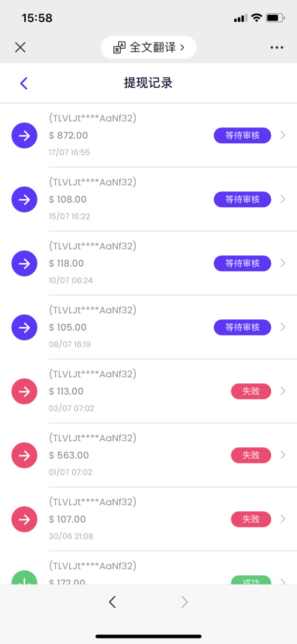Expand the $872.00 record via chevron
The image size is (297, 644).
point(283,135)
